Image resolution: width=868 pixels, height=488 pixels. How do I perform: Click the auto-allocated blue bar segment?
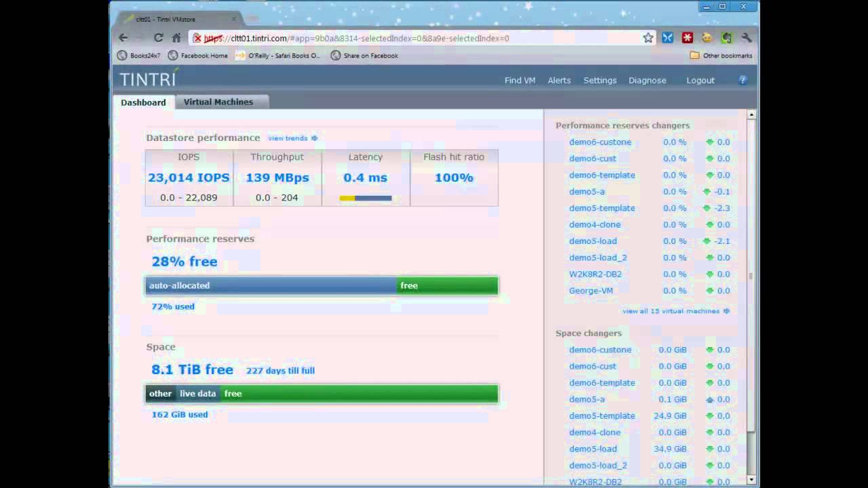[271, 285]
